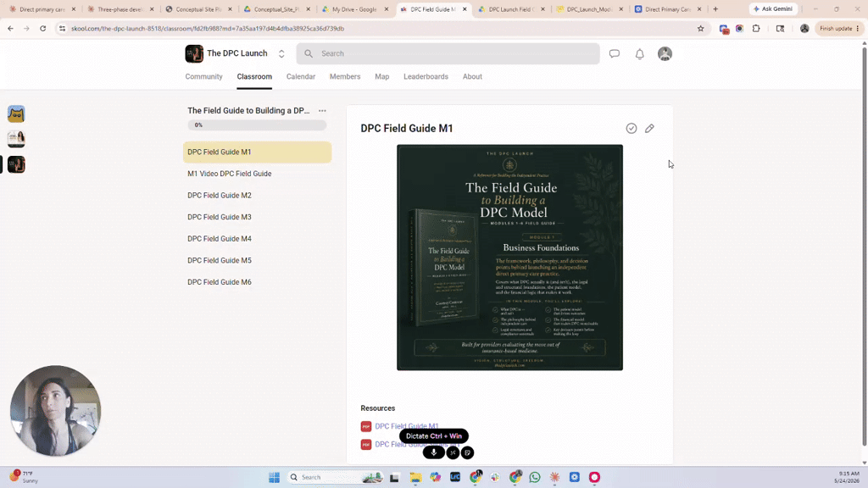The height and width of the screenshot is (488, 868).
Task: View site information icon in address bar
Action: click(x=62, y=28)
